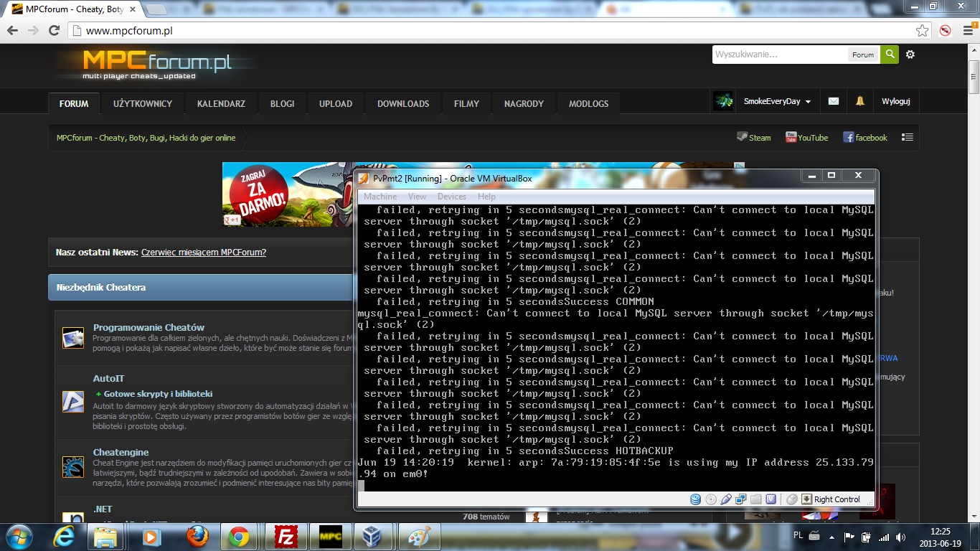Viewport: 980px width, 551px height.
Task: Open the Help menu in VirtualBox
Action: (x=486, y=197)
